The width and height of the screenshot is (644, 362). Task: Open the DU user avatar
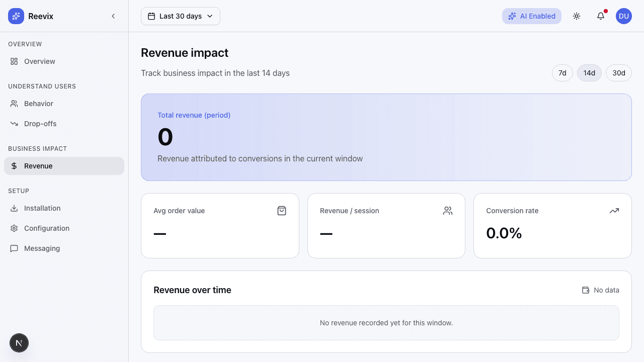[623, 16]
